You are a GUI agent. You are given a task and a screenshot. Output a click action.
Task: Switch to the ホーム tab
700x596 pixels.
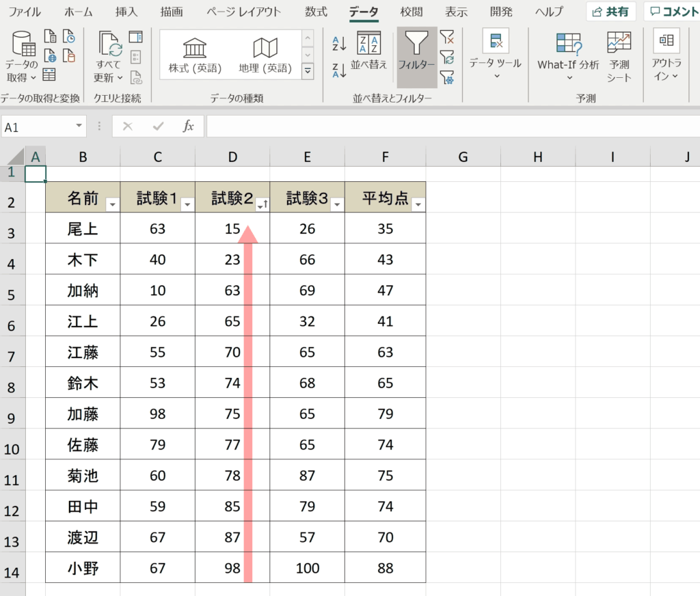click(78, 12)
